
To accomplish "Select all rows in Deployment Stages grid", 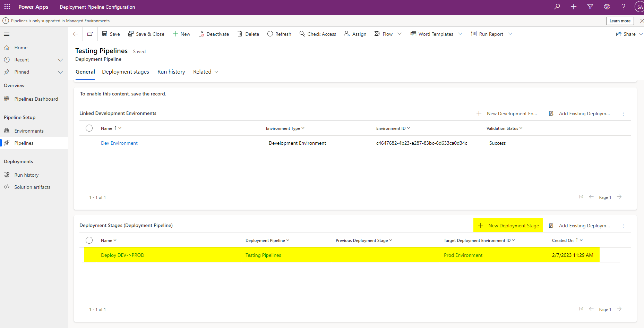I will (x=89, y=240).
